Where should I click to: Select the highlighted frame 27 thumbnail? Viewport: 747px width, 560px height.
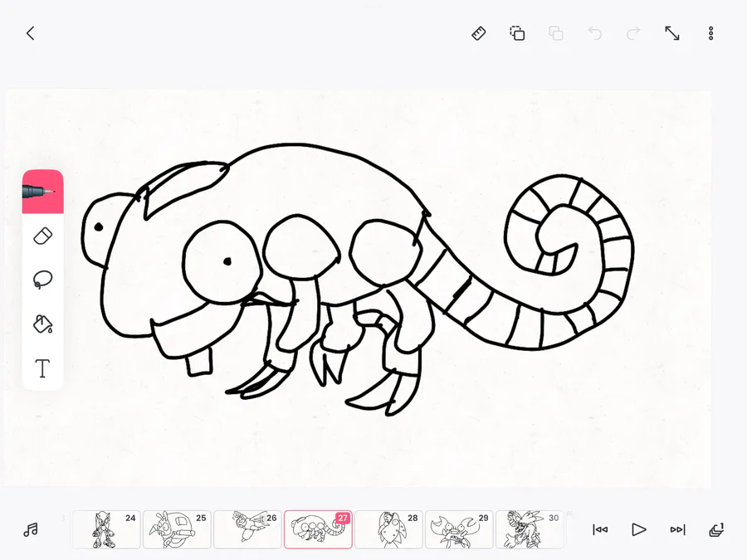(318, 529)
